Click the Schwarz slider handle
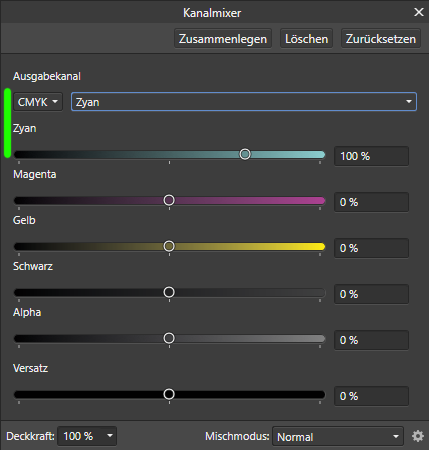The image size is (429, 450). coord(169,292)
